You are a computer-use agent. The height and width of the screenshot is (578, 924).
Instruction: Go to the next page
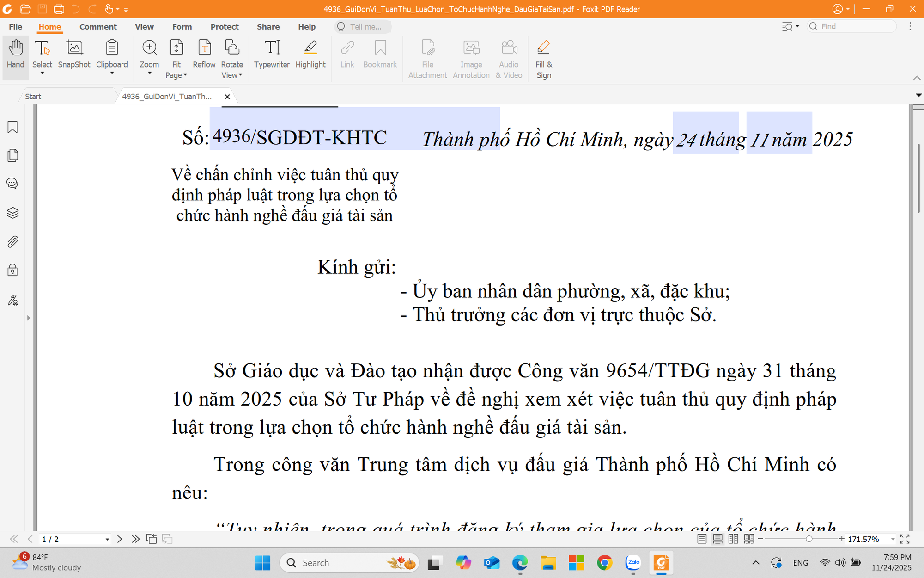click(120, 539)
